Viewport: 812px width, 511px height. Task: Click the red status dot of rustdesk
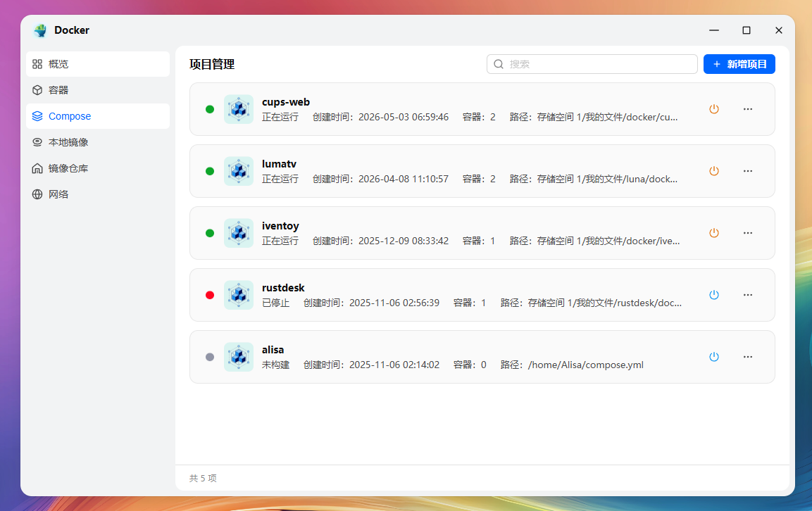click(x=210, y=295)
